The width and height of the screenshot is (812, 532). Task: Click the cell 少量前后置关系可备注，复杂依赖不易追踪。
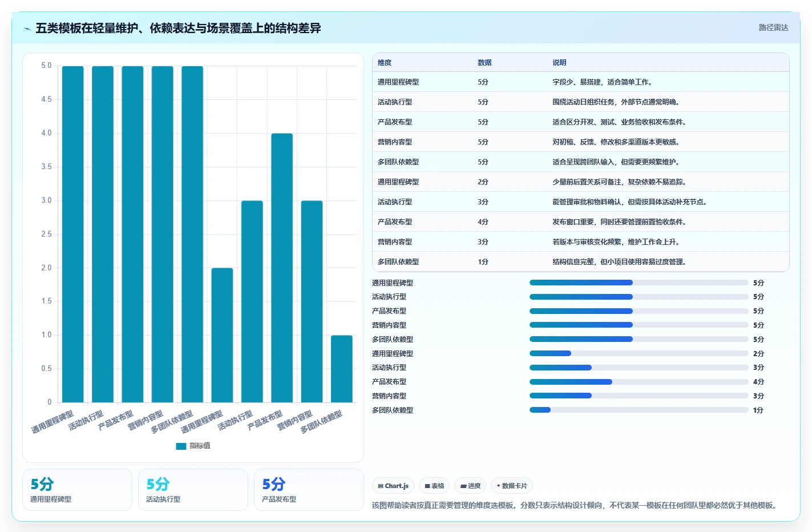click(619, 182)
